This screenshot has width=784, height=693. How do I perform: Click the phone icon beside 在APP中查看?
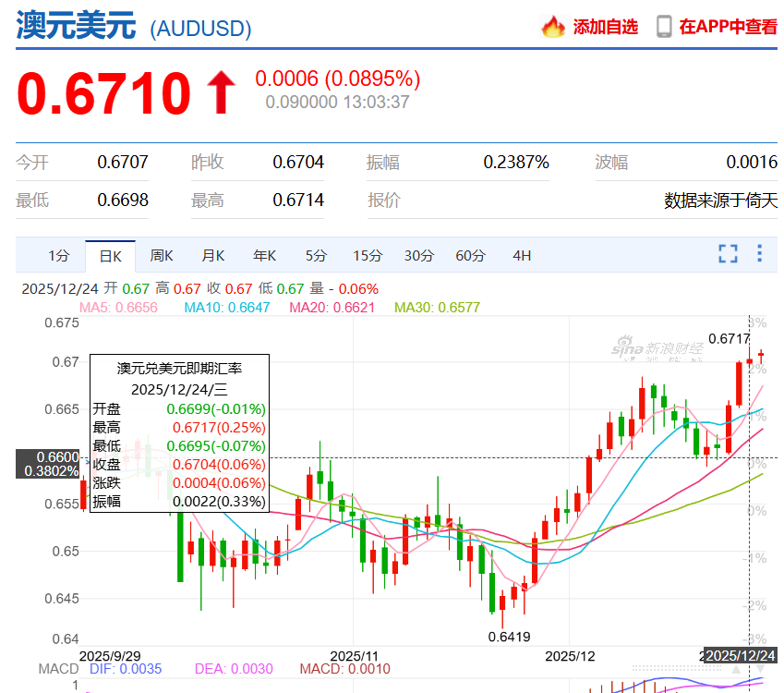tap(663, 27)
